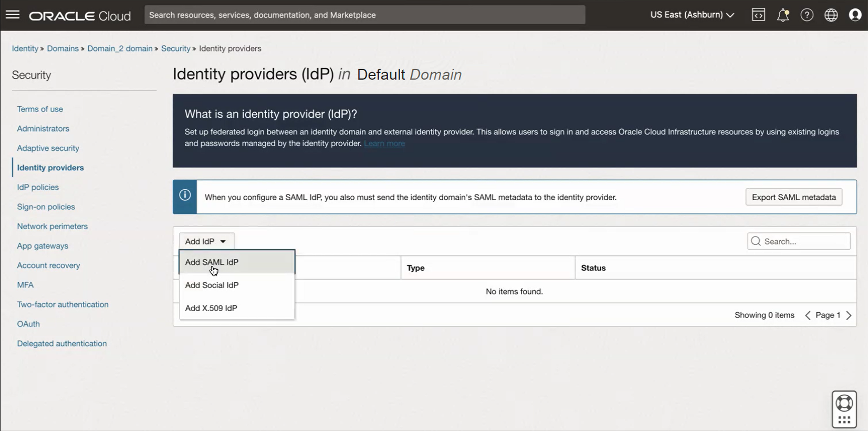868x431 pixels.
Task: Open OAuth in the sidebar
Action: pyautogui.click(x=28, y=324)
